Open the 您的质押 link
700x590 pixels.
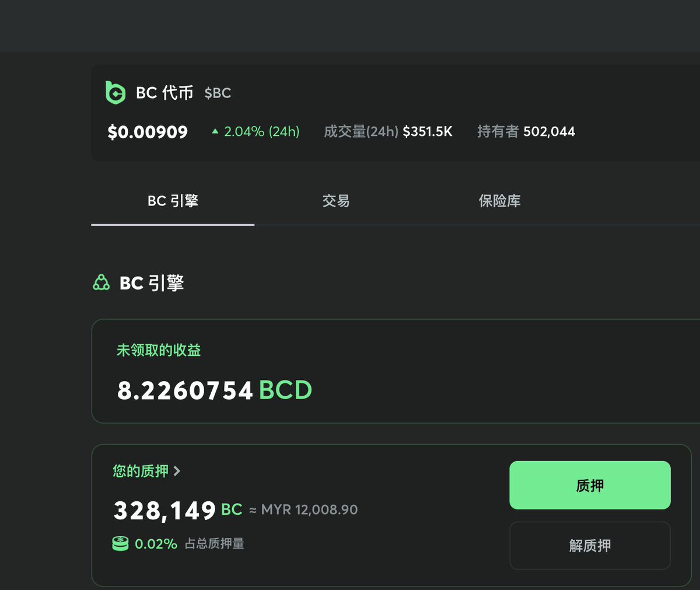point(141,471)
